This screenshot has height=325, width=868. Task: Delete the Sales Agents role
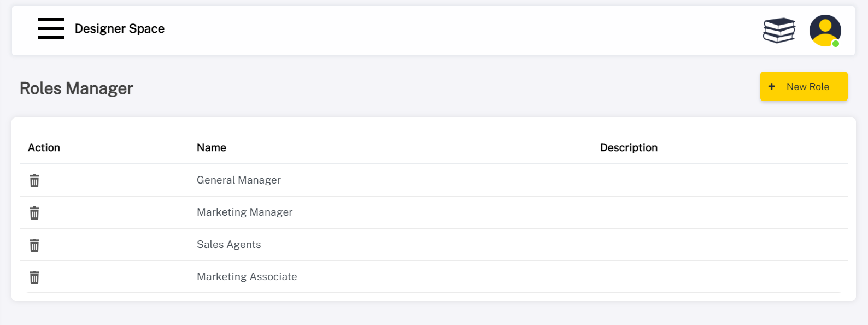point(34,245)
